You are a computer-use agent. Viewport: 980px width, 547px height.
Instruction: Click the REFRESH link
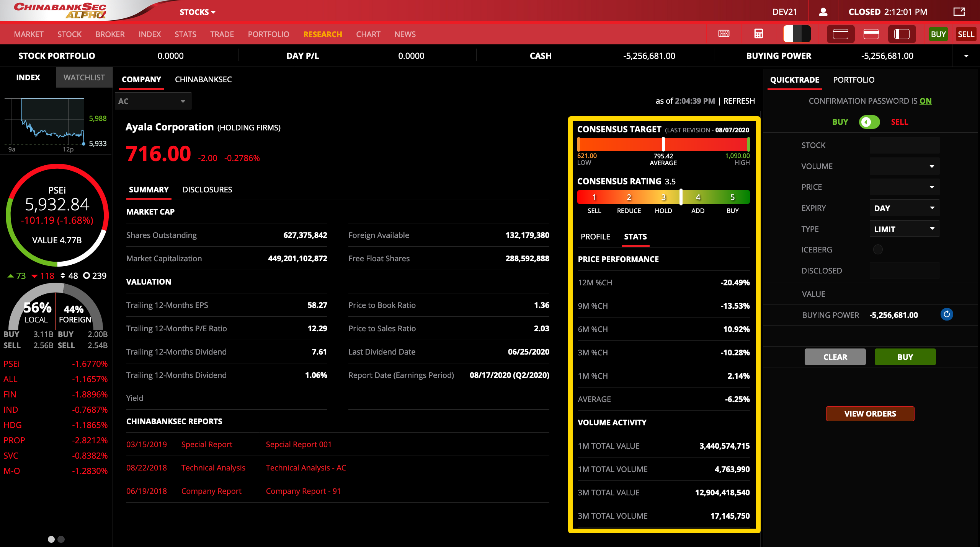click(x=739, y=101)
